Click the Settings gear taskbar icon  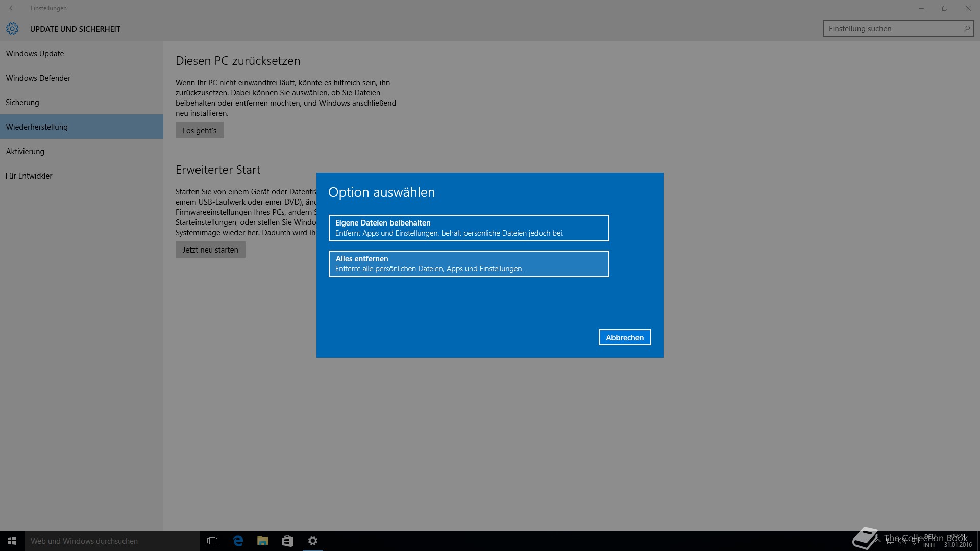click(x=312, y=541)
